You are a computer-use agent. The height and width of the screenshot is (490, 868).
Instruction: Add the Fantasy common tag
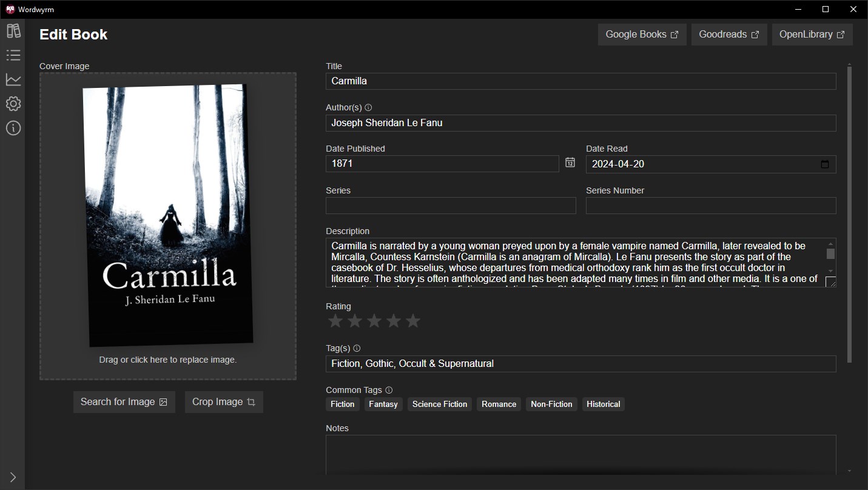[383, 404]
